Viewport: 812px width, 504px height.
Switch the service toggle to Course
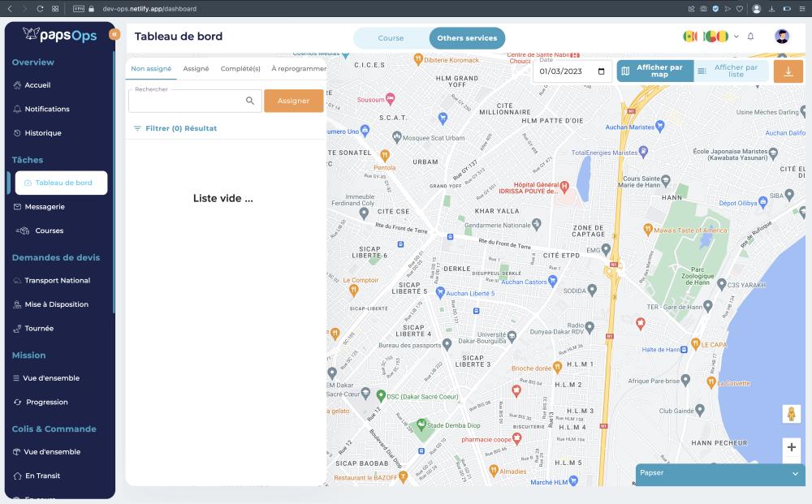pyautogui.click(x=391, y=38)
